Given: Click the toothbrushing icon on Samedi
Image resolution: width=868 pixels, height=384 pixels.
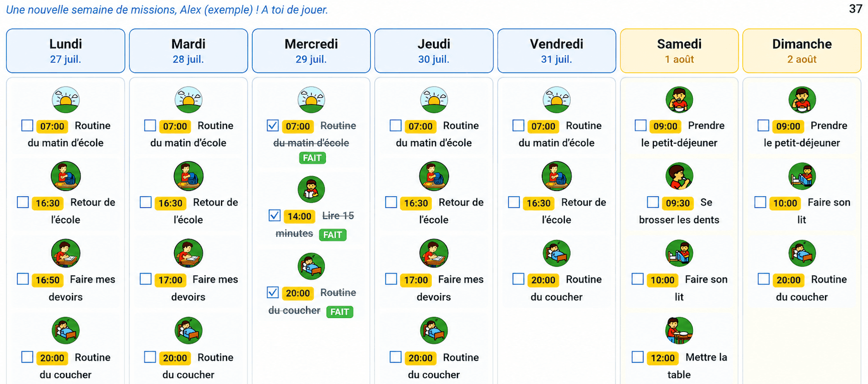Looking at the screenshot, I should pos(679,176).
